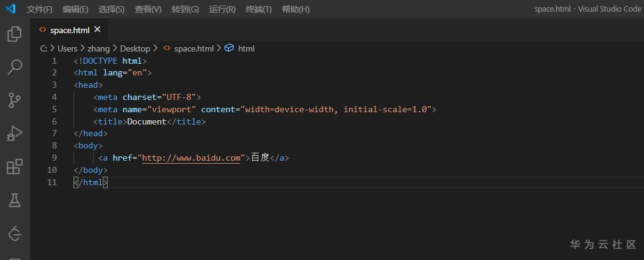Expand the space.html breadcrumb dropdown
The width and height of the screenshot is (644, 260).
pyautogui.click(x=193, y=48)
